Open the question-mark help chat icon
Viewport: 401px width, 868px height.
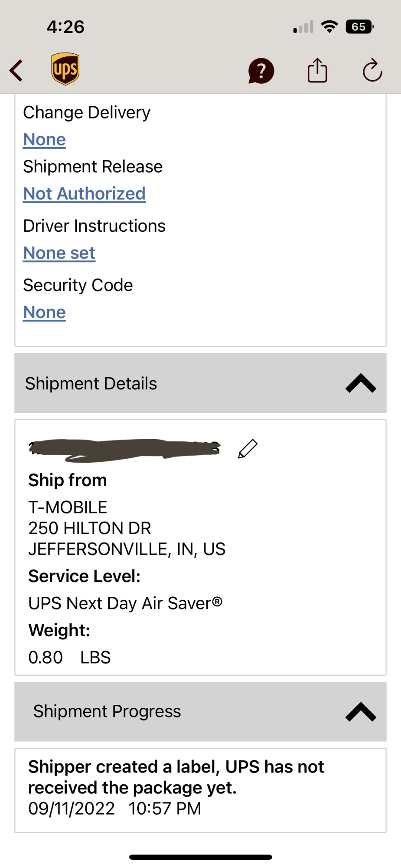pos(261,71)
